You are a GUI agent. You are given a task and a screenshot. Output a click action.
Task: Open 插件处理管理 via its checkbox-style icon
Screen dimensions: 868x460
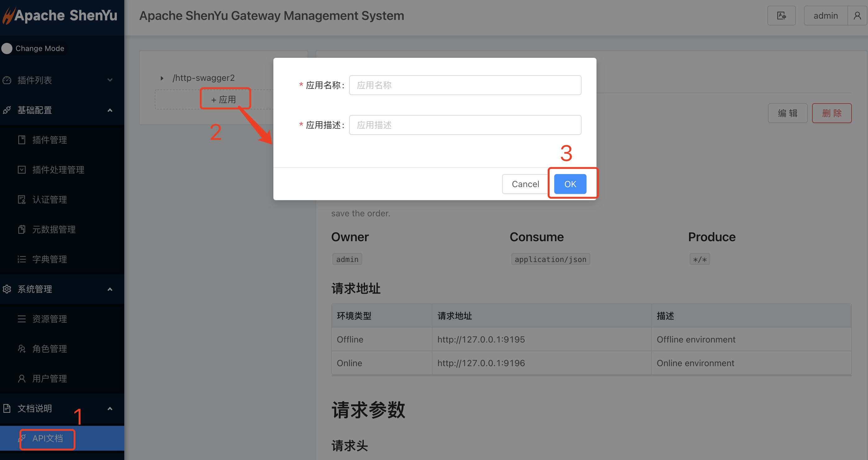[x=21, y=169]
